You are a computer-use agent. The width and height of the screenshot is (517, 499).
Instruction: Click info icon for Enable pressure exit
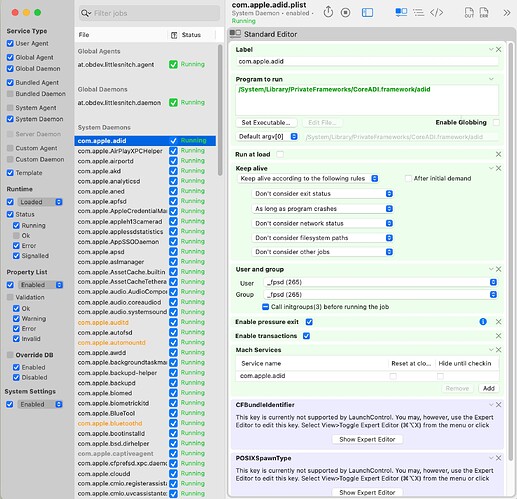483,322
